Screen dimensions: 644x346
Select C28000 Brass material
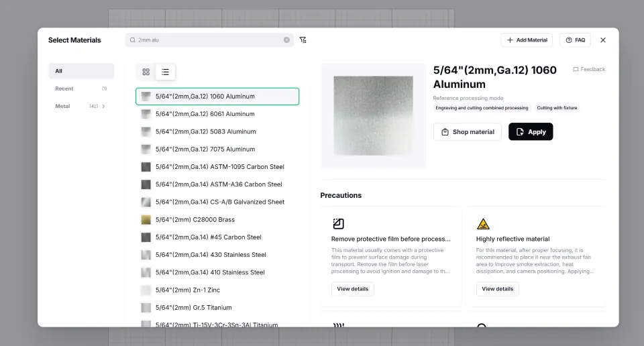[217, 219]
